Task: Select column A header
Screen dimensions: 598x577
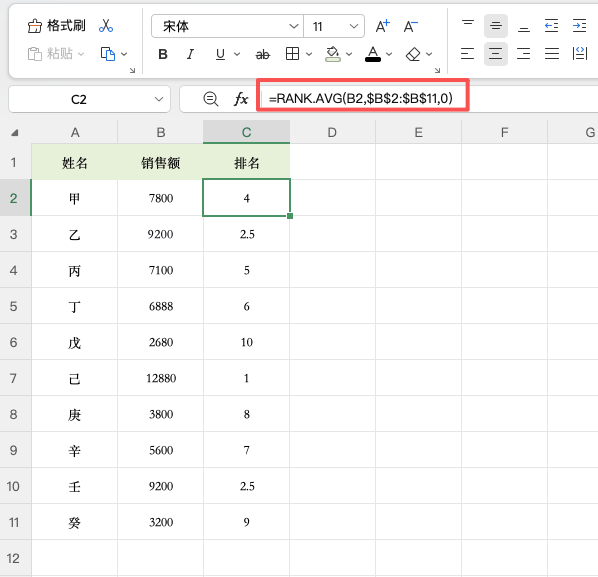Action: click(x=75, y=132)
